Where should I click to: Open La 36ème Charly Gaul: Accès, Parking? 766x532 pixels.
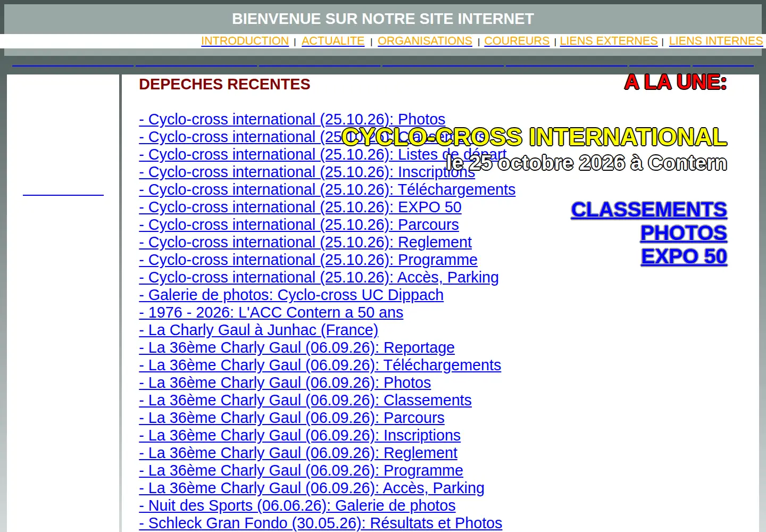tap(312, 488)
